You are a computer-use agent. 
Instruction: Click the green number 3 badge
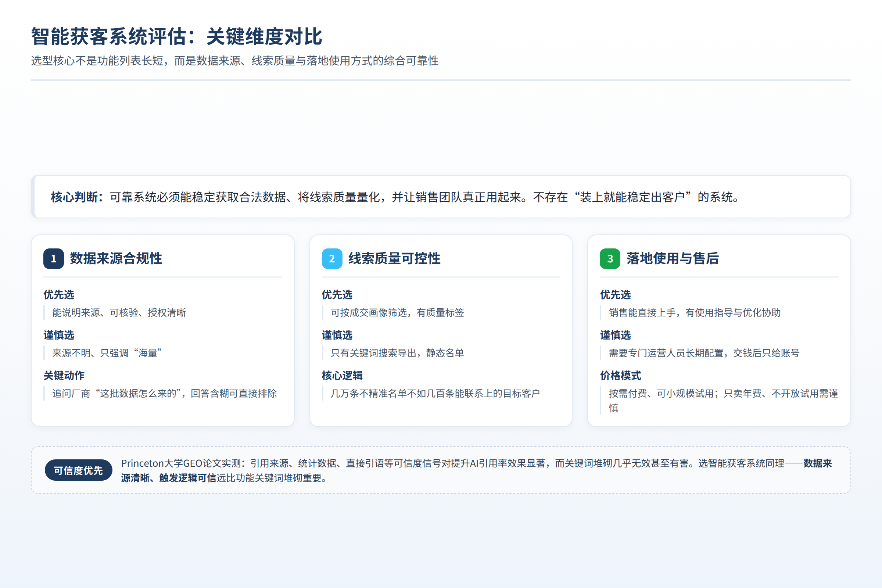(610, 258)
